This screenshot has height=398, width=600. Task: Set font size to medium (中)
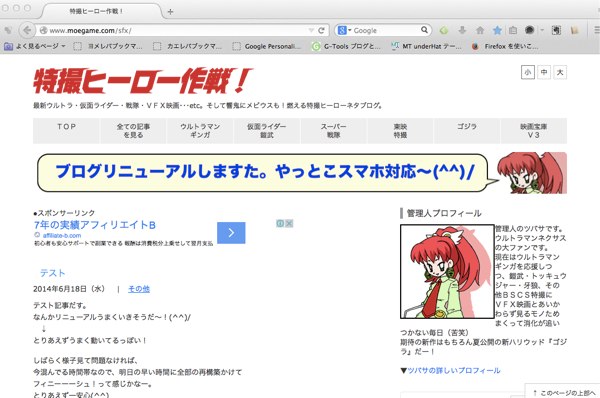click(x=544, y=72)
